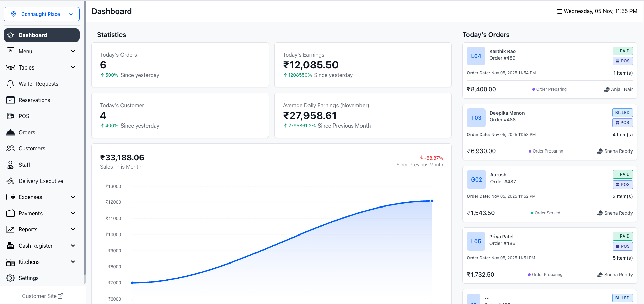Click the Orders cloche icon
Image resolution: width=644 pixels, height=304 pixels.
[x=10, y=132]
